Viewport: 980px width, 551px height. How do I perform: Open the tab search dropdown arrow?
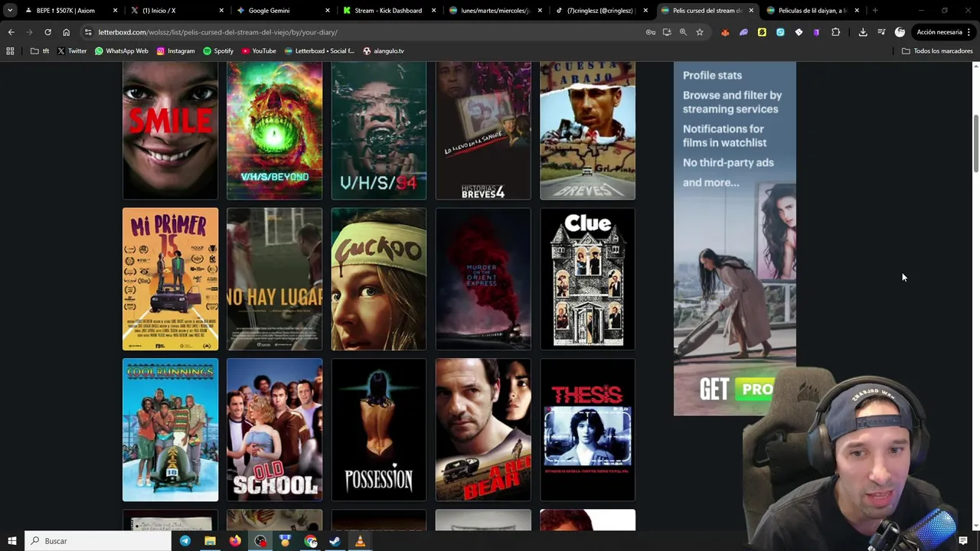10,11
